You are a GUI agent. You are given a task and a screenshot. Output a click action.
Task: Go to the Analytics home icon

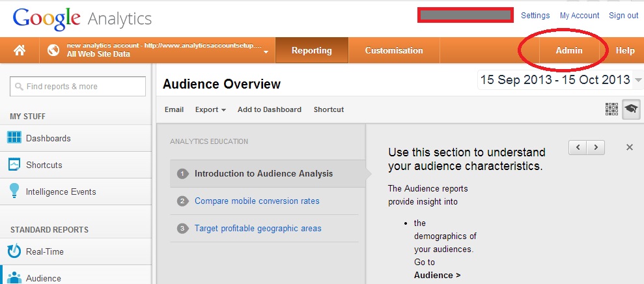coord(20,50)
